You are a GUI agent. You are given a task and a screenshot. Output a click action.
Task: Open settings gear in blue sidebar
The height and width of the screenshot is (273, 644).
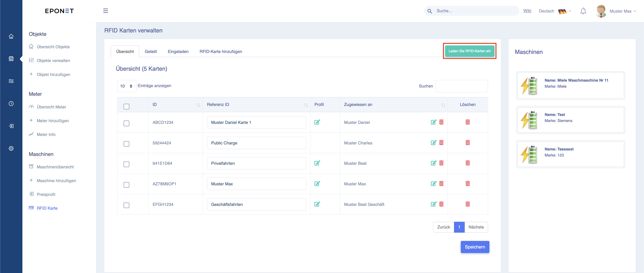[11, 148]
